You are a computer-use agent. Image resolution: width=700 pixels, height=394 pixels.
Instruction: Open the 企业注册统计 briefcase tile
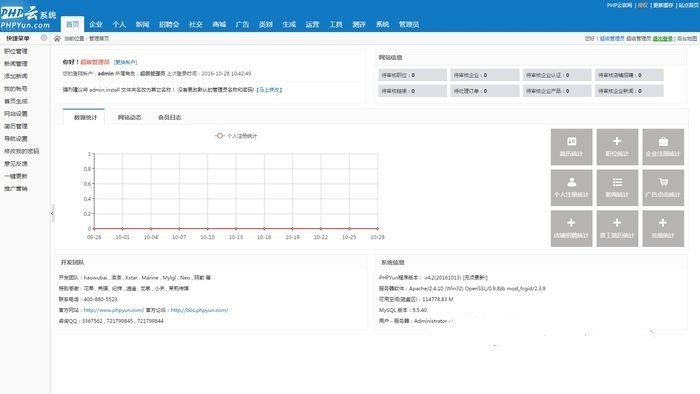pyautogui.click(x=663, y=147)
